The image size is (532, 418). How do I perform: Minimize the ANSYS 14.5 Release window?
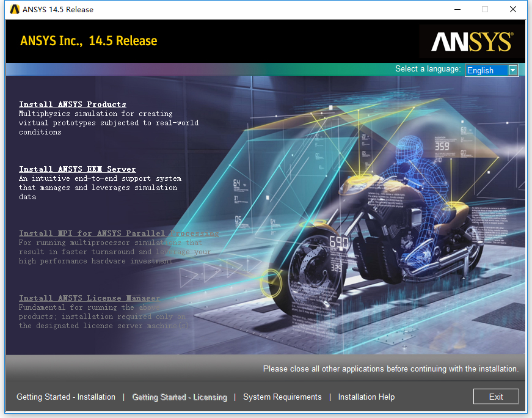tap(457, 9)
